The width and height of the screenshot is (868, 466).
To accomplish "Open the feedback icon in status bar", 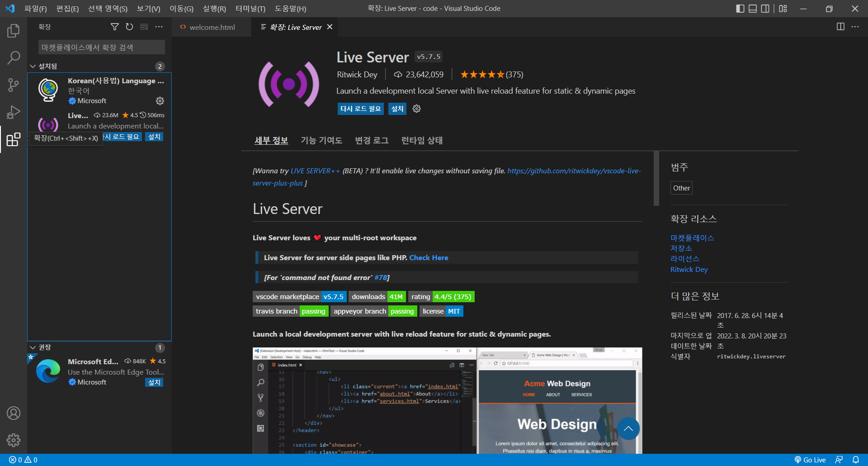I will 839,460.
